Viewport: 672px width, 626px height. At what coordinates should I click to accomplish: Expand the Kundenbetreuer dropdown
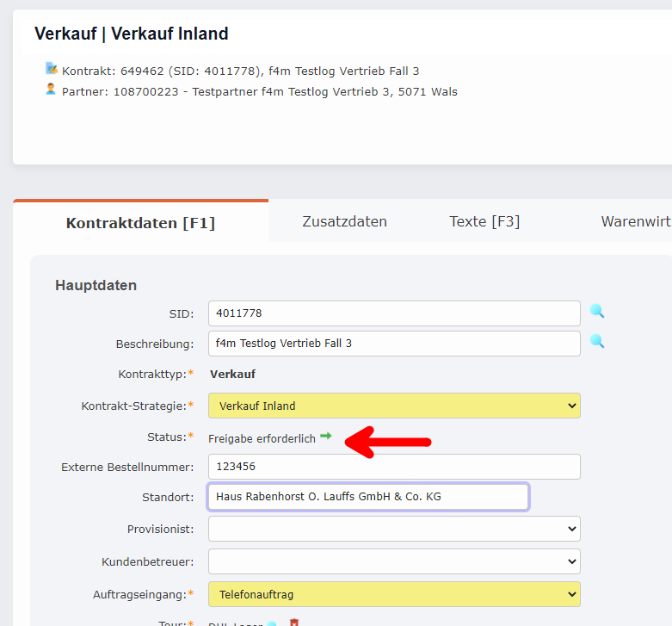click(394, 561)
